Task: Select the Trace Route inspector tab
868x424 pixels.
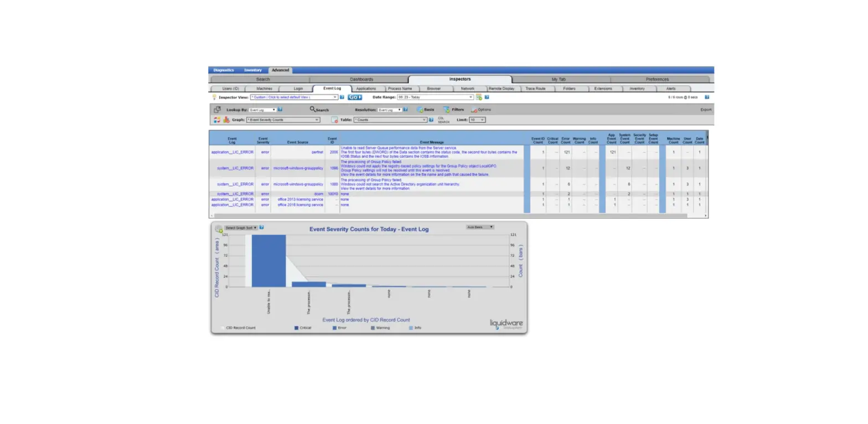Action: 535,89
